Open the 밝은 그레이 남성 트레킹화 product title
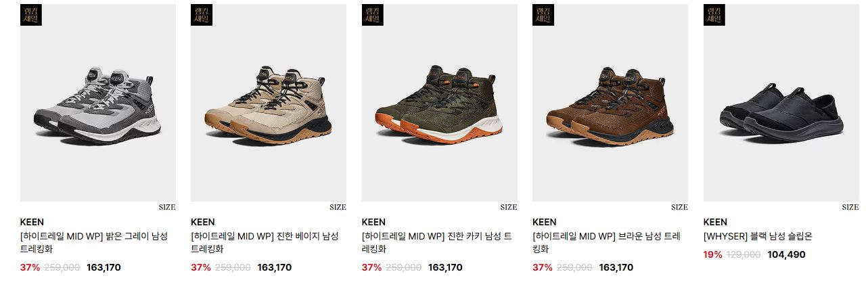 (x=94, y=242)
